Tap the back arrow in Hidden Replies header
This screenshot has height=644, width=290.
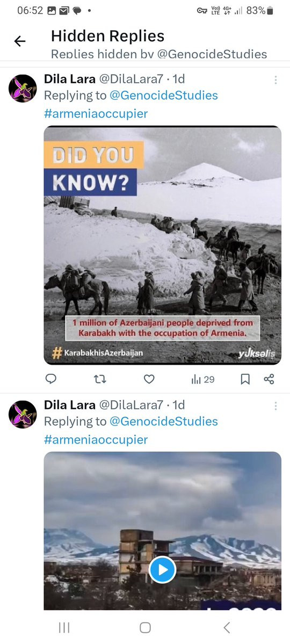click(20, 41)
